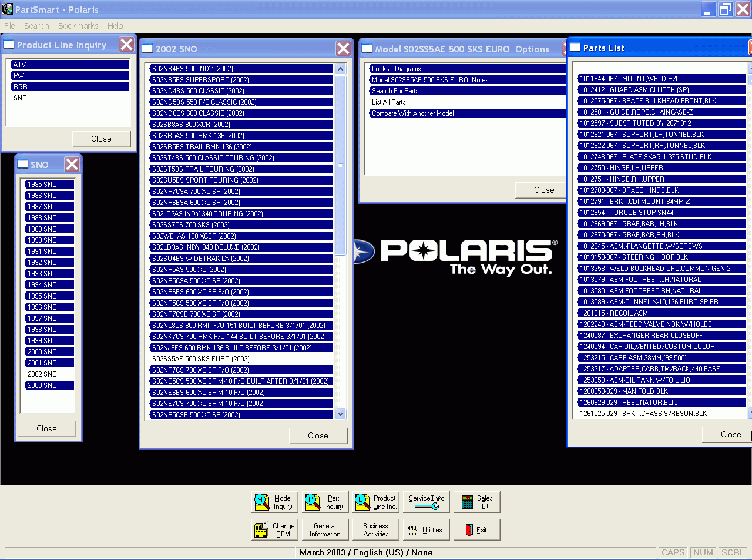Click List All Parts option

tap(468, 102)
